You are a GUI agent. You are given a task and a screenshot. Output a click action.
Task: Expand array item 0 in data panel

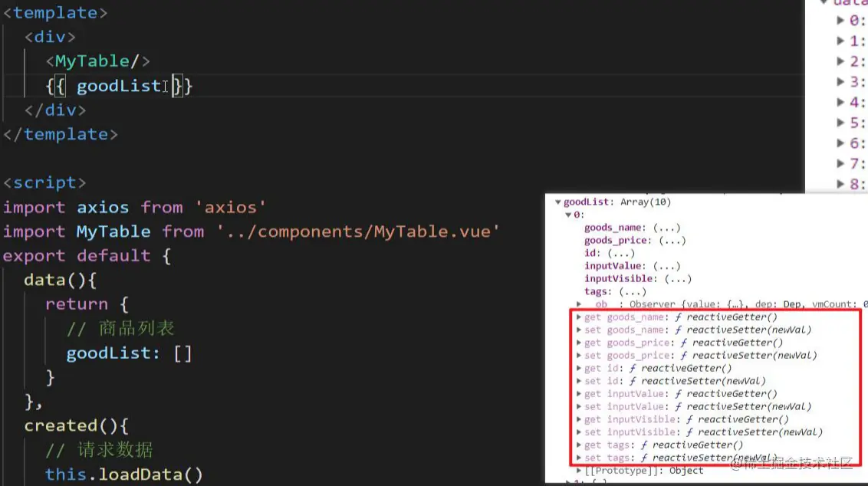click(840, 21)
